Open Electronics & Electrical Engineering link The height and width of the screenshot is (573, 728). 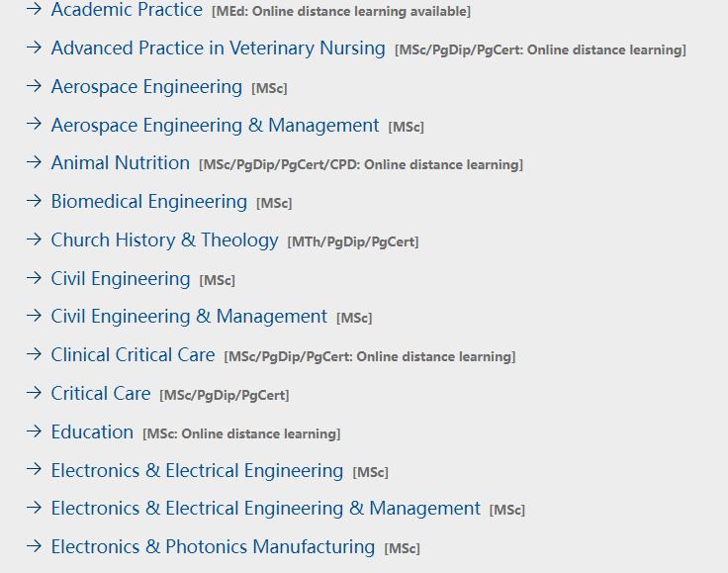[197, 470]
